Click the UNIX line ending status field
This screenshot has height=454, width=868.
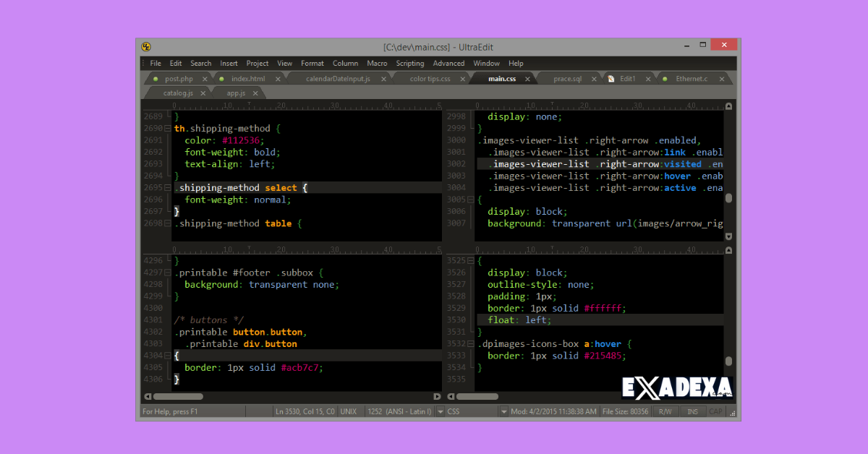[x=348, y=411]
